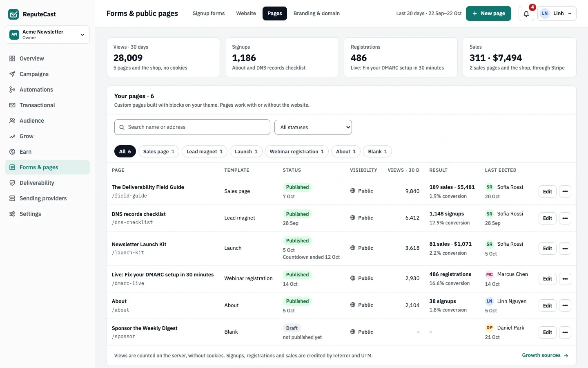Click the New page button
Screen dimensions: 588x368
coord(488,13)
